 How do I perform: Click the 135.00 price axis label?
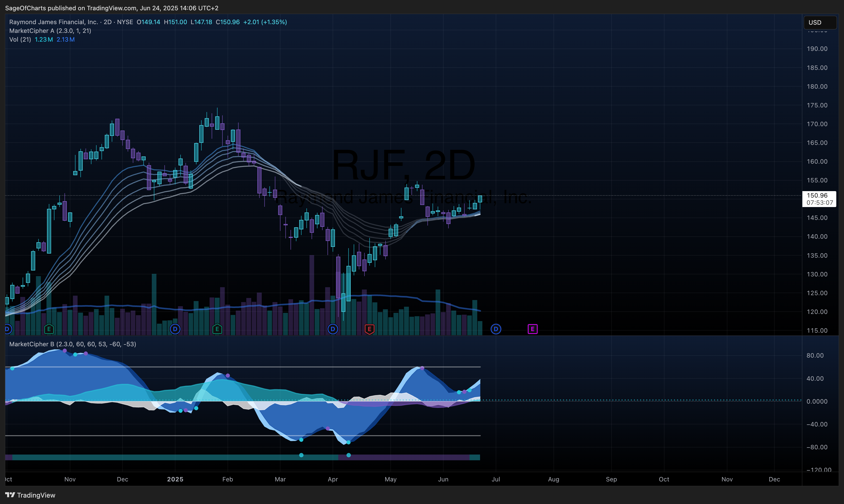point(817,255)
